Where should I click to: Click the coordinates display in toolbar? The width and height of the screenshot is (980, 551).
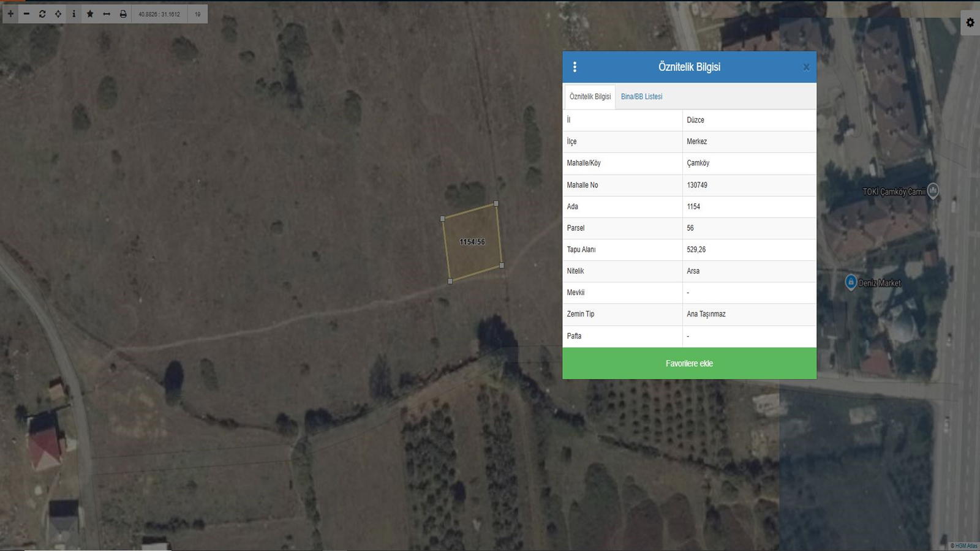tap(159, 14)
